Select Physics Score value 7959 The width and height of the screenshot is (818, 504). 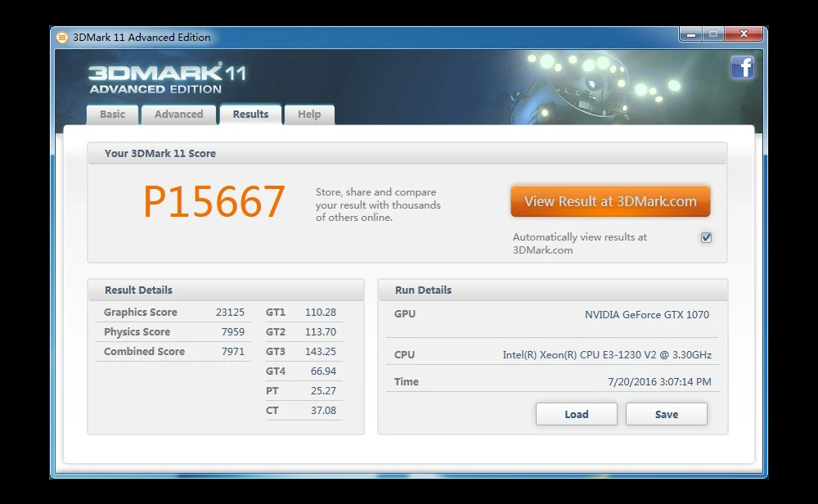[x=232, y=332]
